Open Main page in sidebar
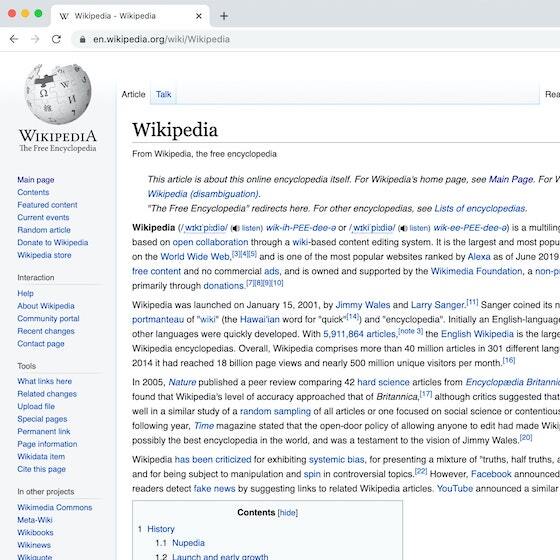The height and width of the screenshot is (560, 560). [x=36, y=180]
